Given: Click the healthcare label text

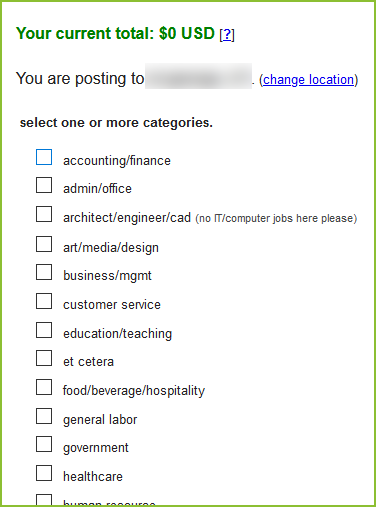Looking at the screenshot, I should click(x=93, y=476).
